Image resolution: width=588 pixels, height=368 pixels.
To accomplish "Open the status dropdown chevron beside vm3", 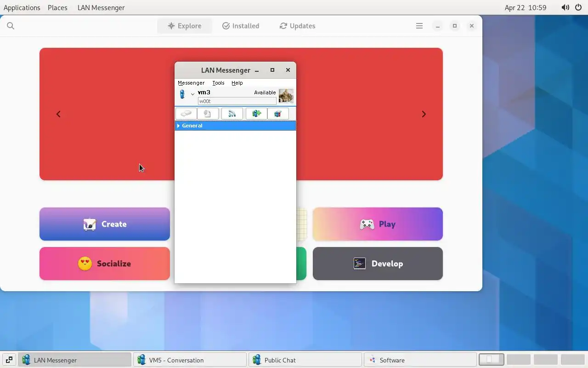I will [x=192, y=94].
